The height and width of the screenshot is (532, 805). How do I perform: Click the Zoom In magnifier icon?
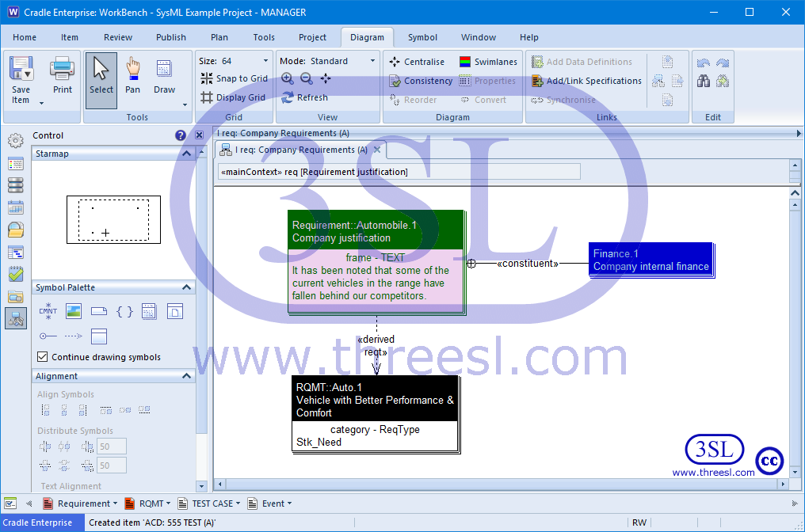tap(288, 78)
